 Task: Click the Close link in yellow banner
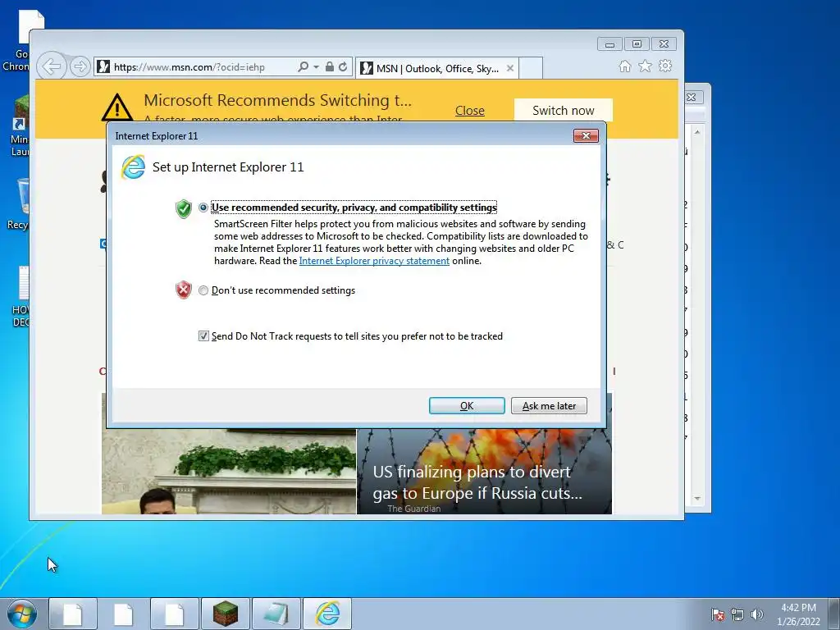[470, 111]
